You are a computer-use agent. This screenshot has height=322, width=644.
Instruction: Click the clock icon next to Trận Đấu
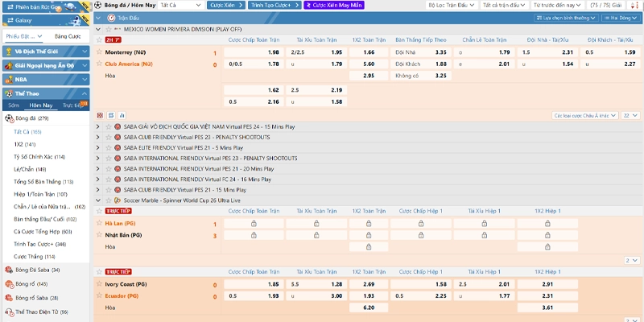pyautogui.click(x=111, y=18)
